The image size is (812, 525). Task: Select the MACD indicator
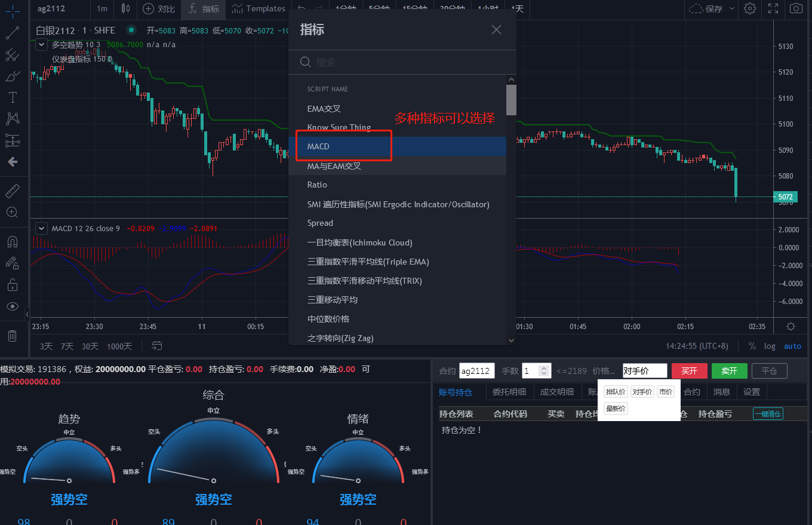pyautogui.click(x=397, y=146)
